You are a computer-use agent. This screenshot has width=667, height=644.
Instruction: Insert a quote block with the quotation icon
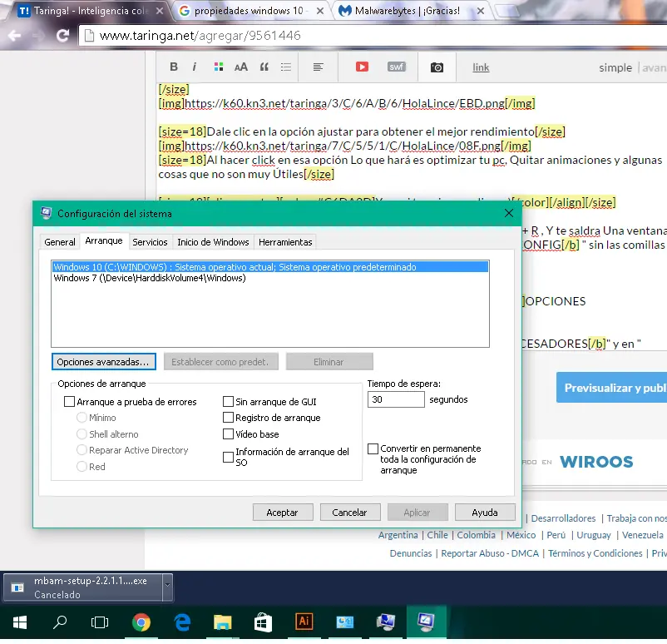pos(264,67)
